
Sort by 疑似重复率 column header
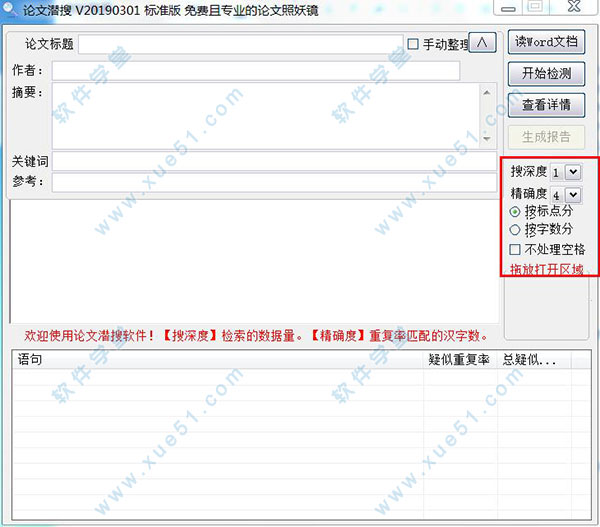point(460,359)
